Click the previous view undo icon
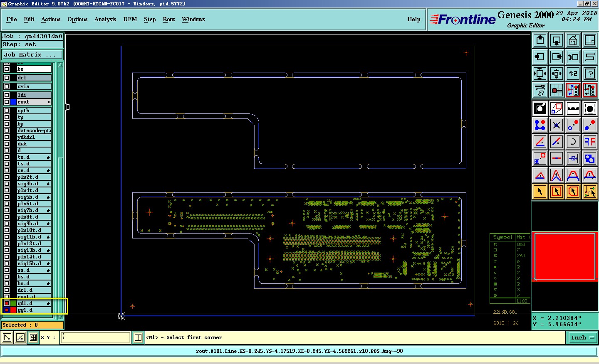This screenshot has width=599, height=364. pos(573,57)
